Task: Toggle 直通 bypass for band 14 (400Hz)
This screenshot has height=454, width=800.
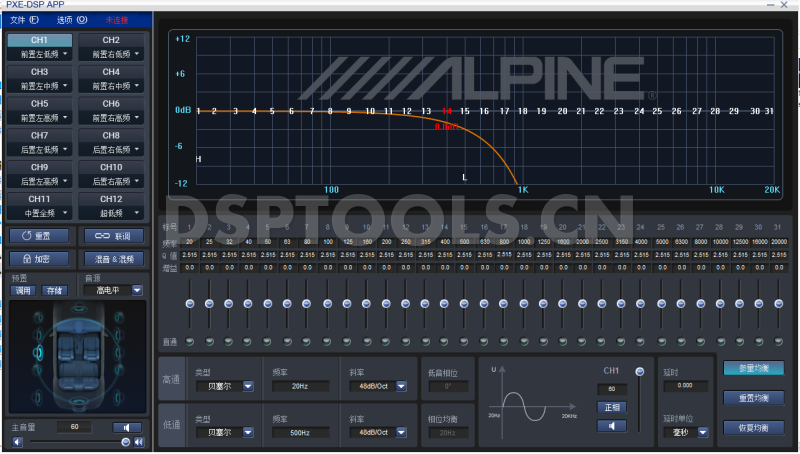Action: pos(444,341)
